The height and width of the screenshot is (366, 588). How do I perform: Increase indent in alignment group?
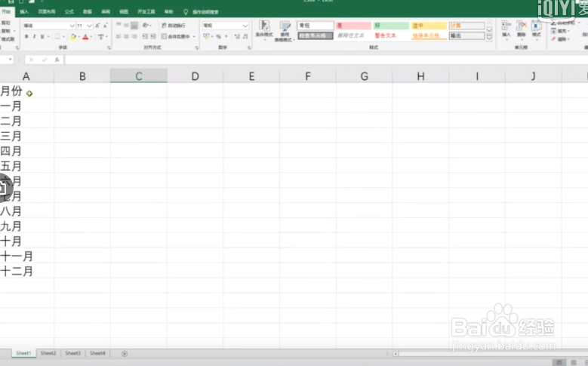tap(153, 36)
